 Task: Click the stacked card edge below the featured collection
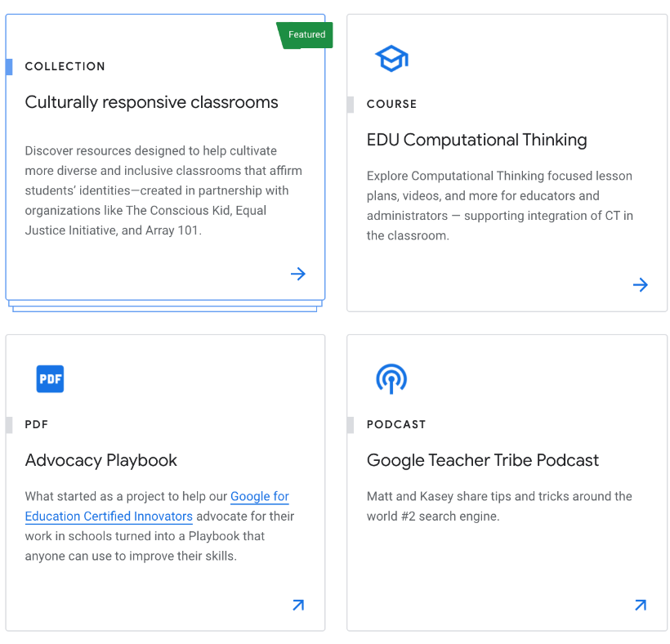coord(165,309)
